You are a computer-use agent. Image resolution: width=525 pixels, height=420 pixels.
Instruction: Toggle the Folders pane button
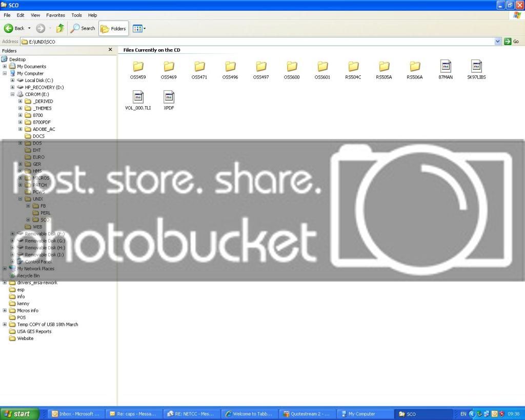click(x=114, y=29)
